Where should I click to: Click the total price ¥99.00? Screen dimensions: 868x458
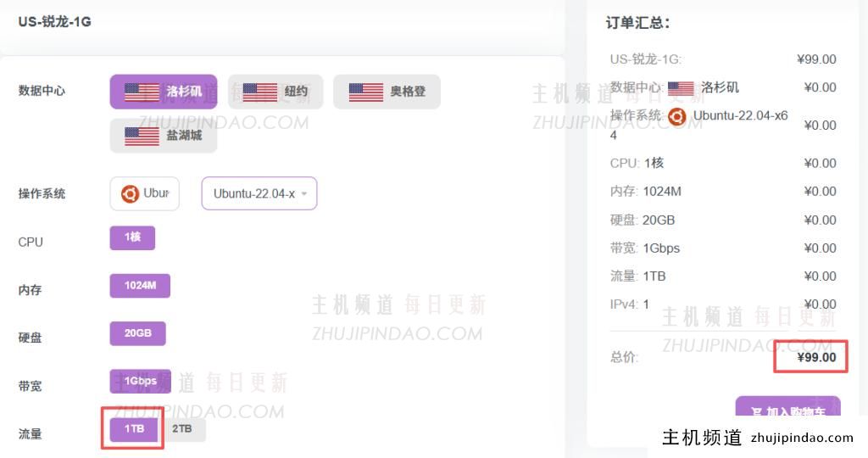816,357
